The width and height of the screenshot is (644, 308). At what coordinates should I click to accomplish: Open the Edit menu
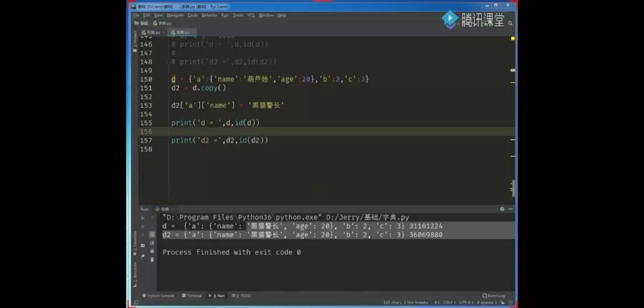click(x=147, y=15)
